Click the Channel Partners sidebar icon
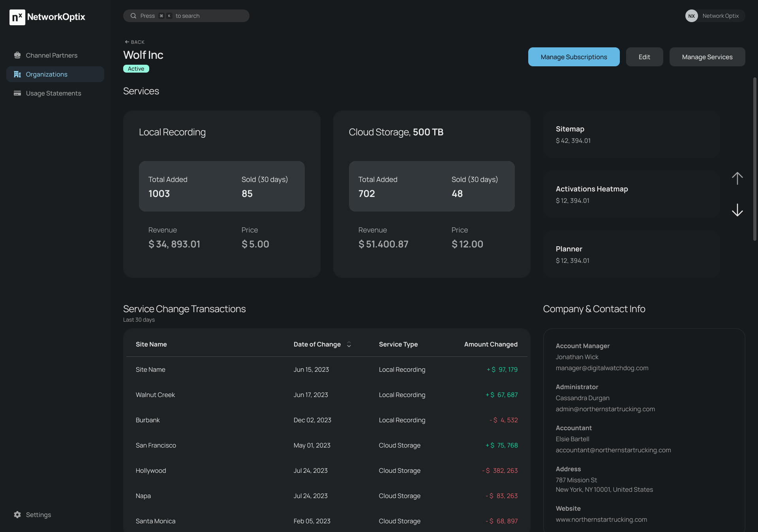This screenshot has width=758, height=532. click(17, 56)
